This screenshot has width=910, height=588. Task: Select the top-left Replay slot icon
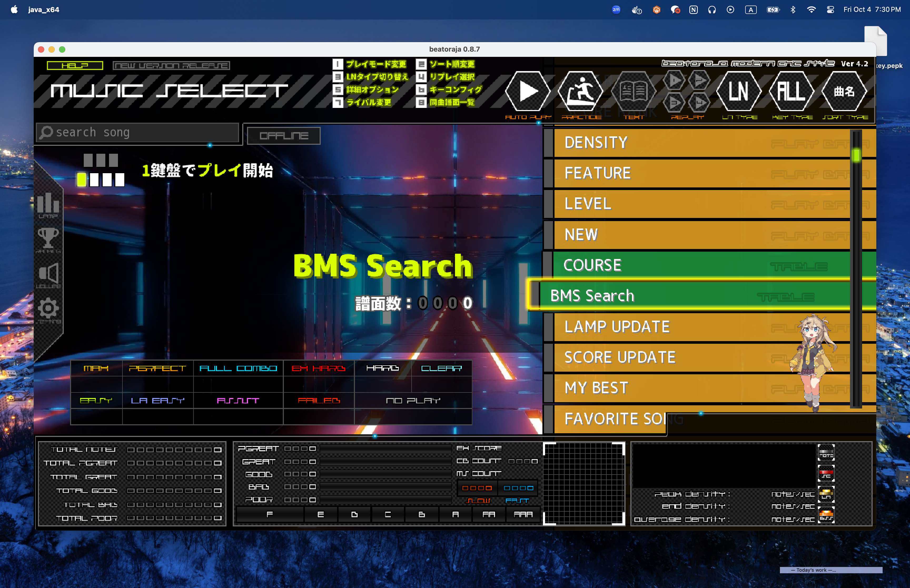[674, 81]
